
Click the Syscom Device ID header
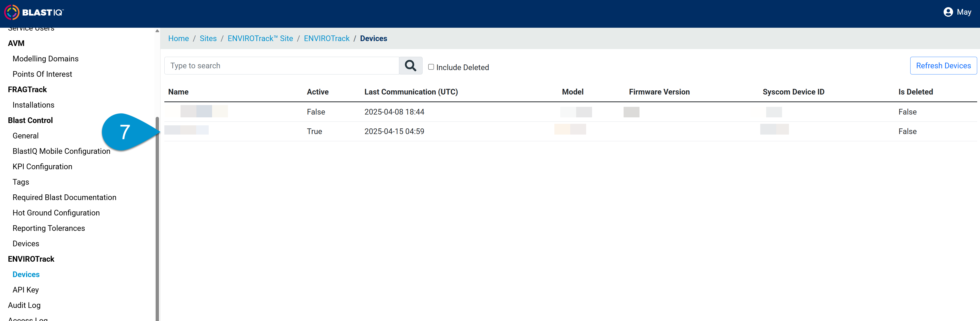pos(793,92)
